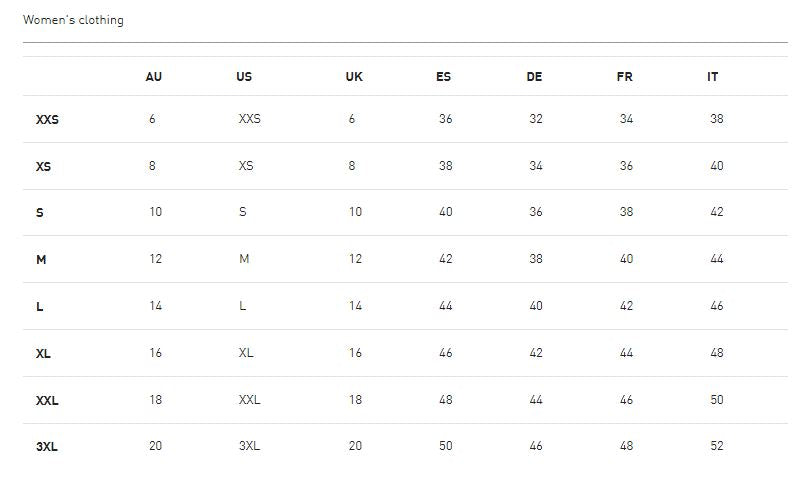
Task: Click the DE value 32 for XXS
Action: click(536, 119)
